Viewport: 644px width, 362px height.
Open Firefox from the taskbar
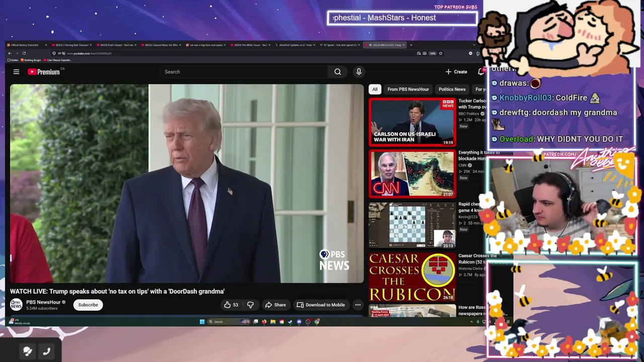tap(264, 322)
